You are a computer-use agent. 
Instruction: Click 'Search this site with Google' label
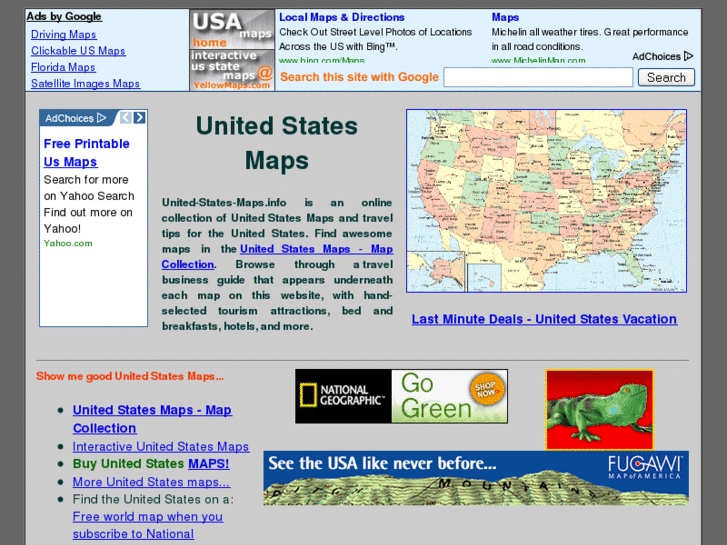359,77
